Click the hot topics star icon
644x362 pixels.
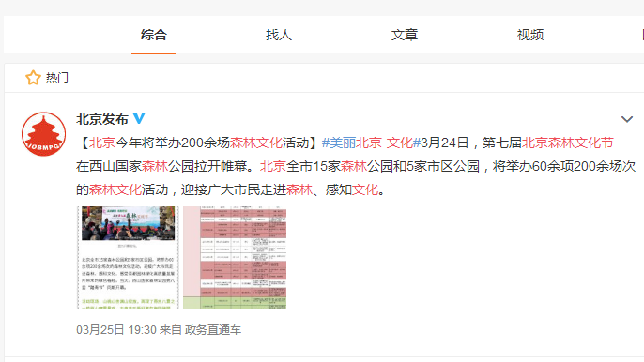[x=33, y=78]
